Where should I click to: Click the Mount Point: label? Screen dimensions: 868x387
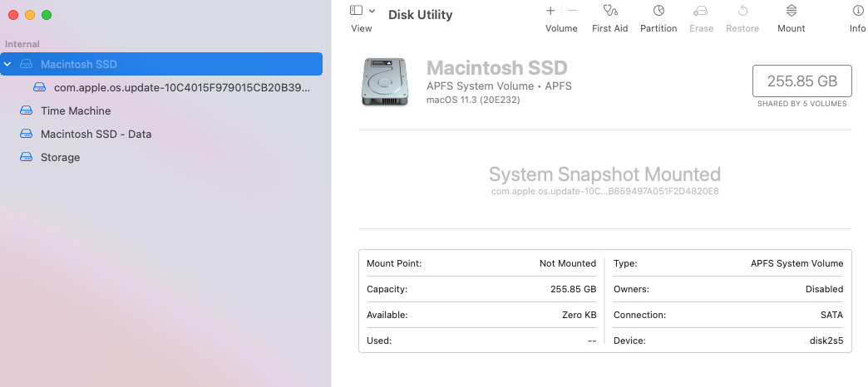click(x=394, y=264)
